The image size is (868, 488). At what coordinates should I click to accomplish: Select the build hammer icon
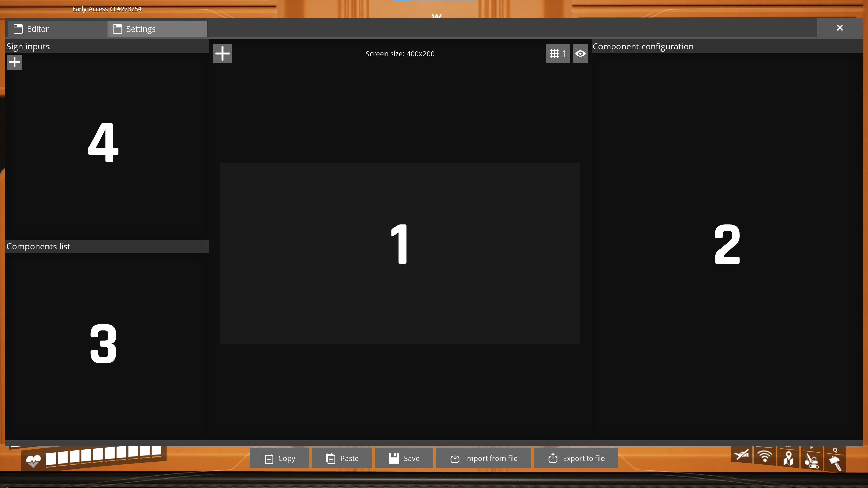(x=835, y=462)
